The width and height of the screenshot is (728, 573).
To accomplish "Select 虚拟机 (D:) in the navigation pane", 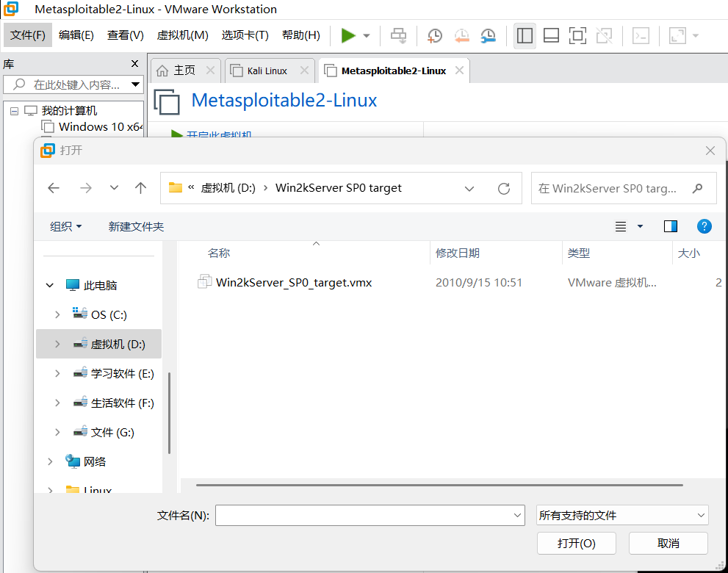I will pos(99,344).
